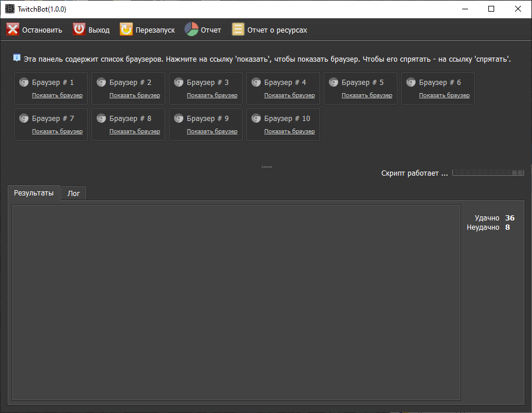Click the script progress bar

tap(488, 173)
